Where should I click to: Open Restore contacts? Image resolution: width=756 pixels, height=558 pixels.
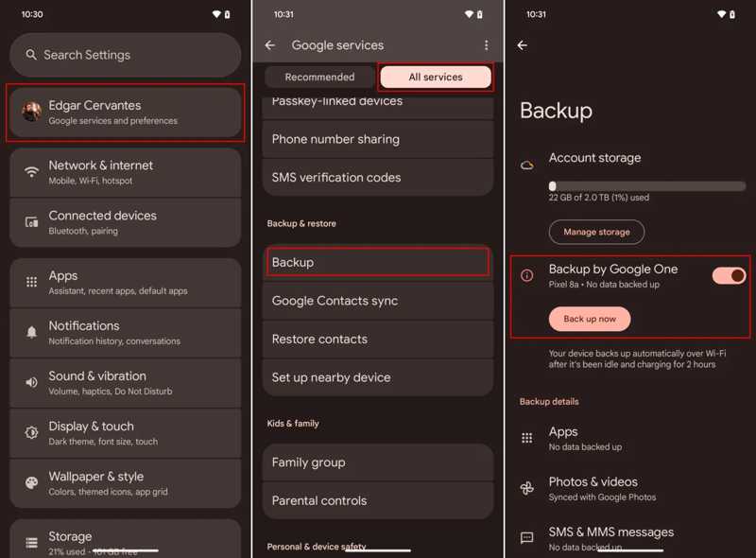(x=378, y=340)
